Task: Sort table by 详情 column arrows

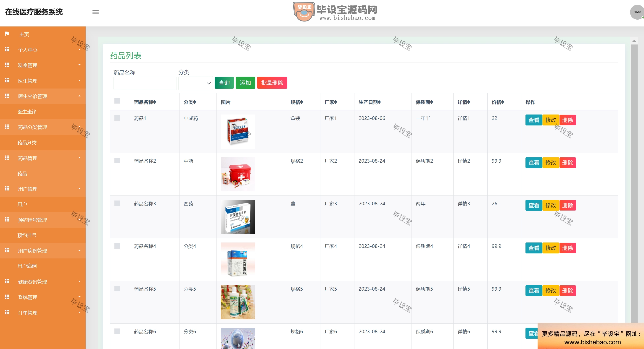Action: click(x=469, y=102)
